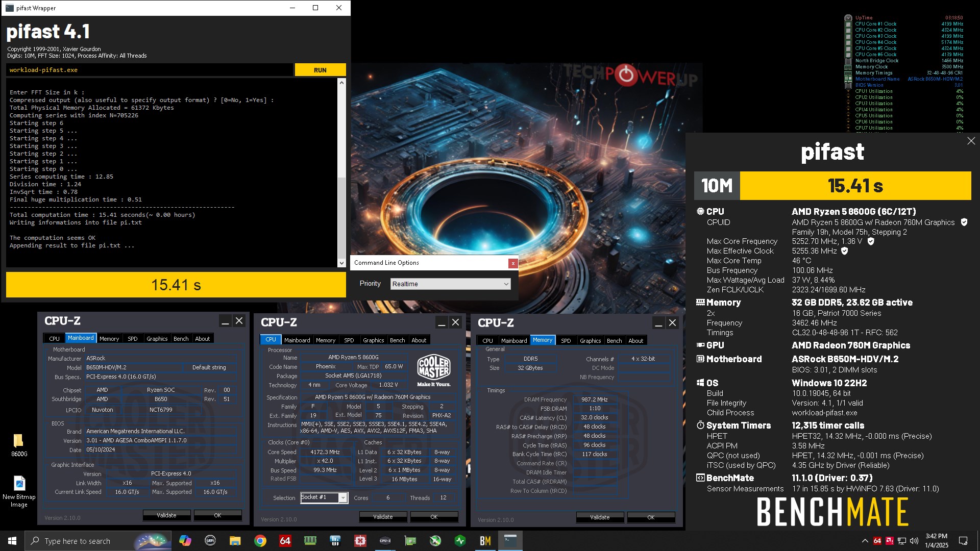Close the Command Line Options panel

pos(513,263)
